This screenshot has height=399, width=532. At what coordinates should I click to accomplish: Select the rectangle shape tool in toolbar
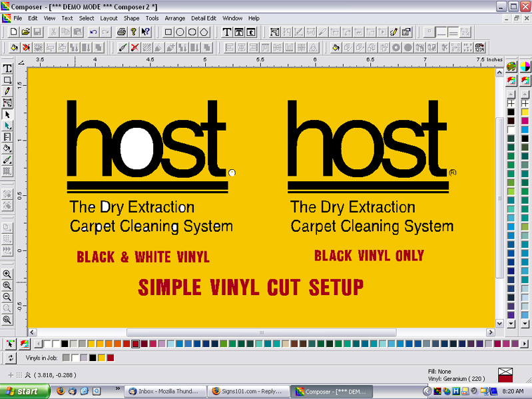click(x=168, y=32)
